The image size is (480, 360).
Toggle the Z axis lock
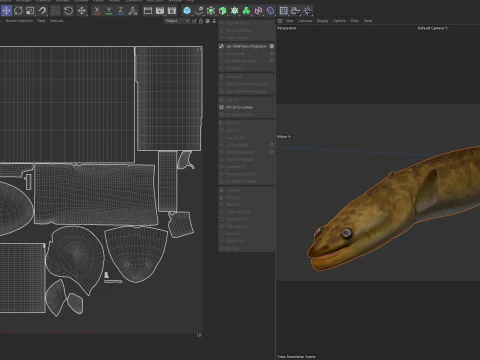121,11
